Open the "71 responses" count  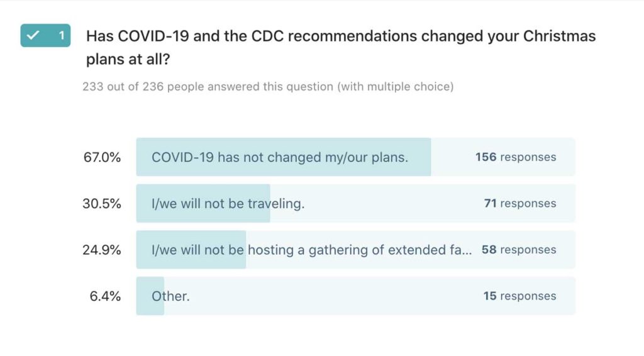click(x=519, y=203)
